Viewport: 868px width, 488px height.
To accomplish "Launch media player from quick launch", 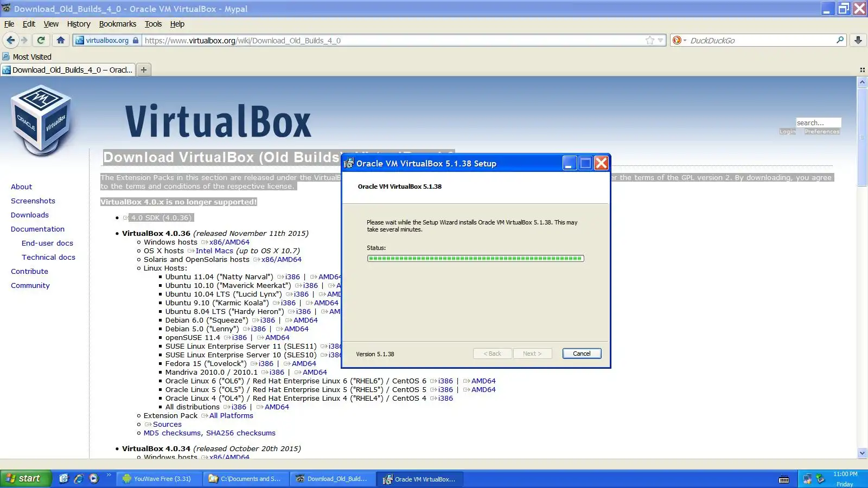I will click(x=94, y=478).
